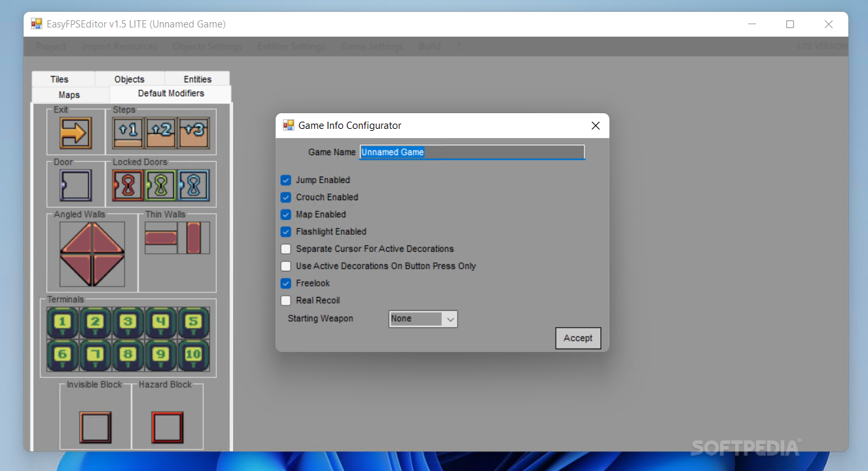Select Terminal 7 tile

click(x=96, y=356)
